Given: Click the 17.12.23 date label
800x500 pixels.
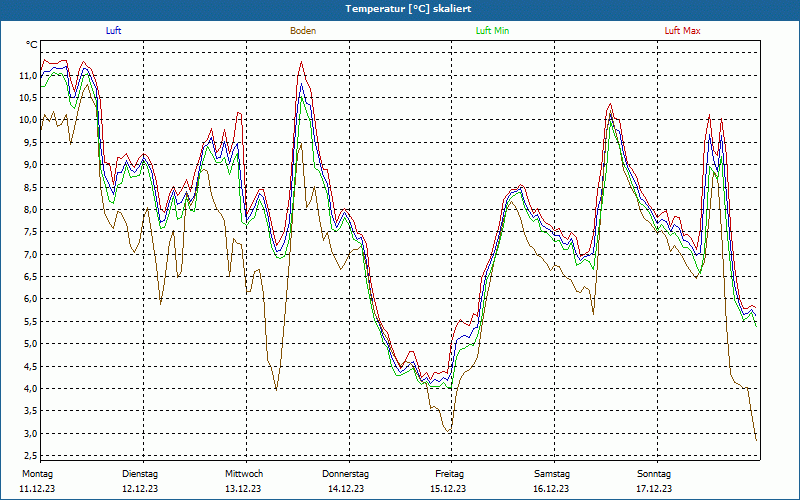Looking at the screenshot, I should tap(654, 489).
